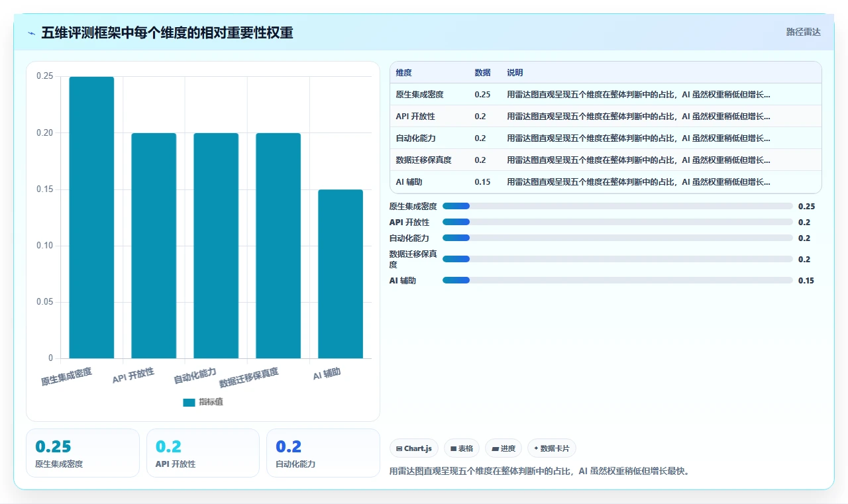This screenshot has height=504, width=848.
Task: Select the 原生集成密度 bar in chart
Action: pos(91,217)
